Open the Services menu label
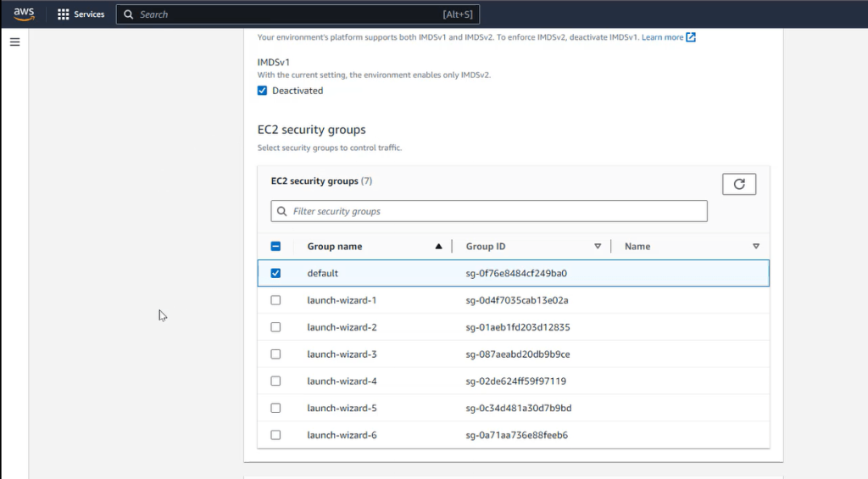Viewport: 868px width, 479px height. click(x=89, y=14)
